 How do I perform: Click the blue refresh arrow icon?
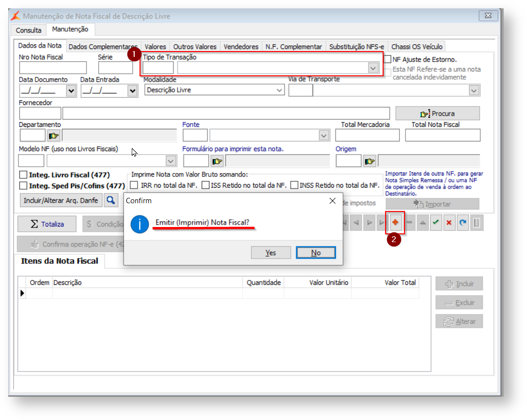(x=463, y=223)
